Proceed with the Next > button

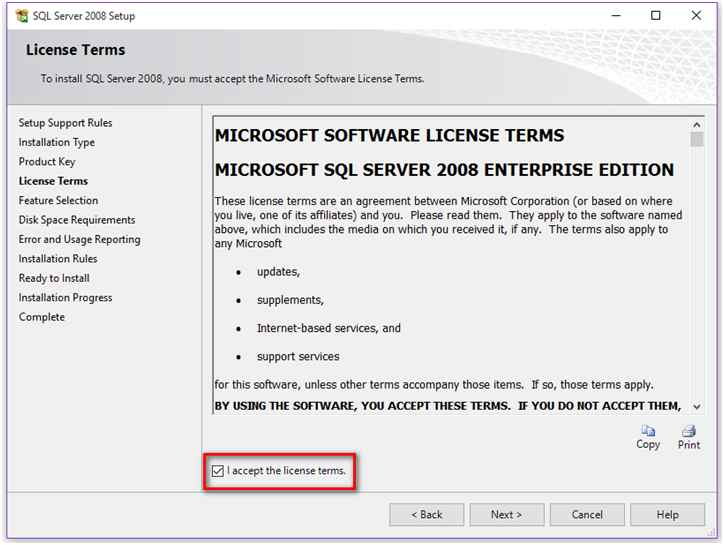507,515
